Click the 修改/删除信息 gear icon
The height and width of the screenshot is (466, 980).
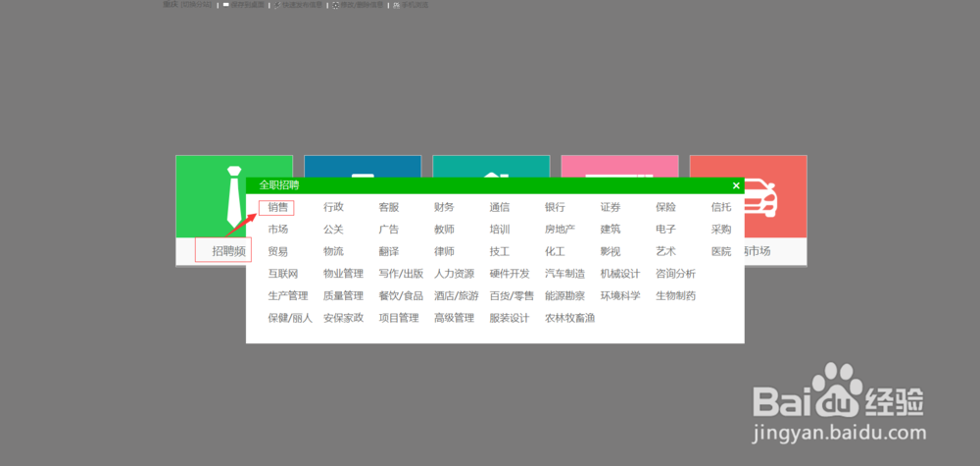pyautogui.click(x=335, y=4)
